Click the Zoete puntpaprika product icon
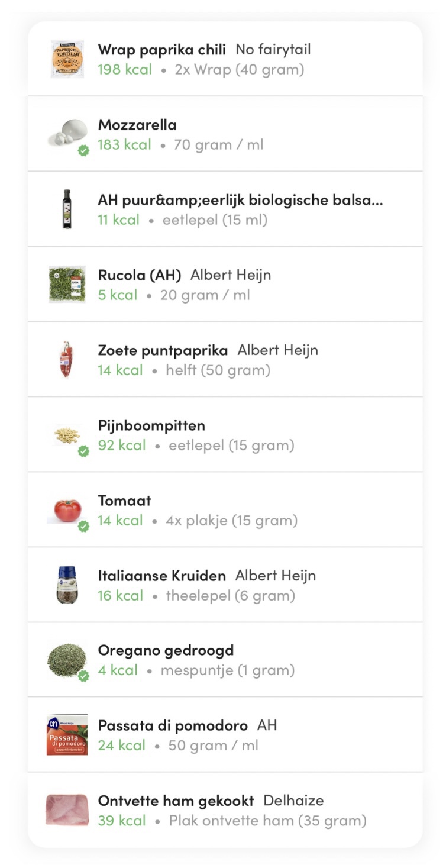The height and width of the screenshot is (868, 446). [x=67, y=360]
